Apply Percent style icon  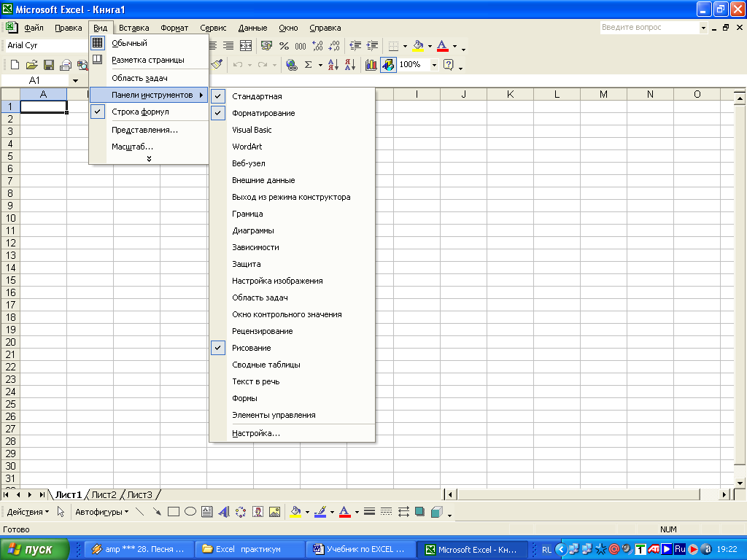pos(284,46)
